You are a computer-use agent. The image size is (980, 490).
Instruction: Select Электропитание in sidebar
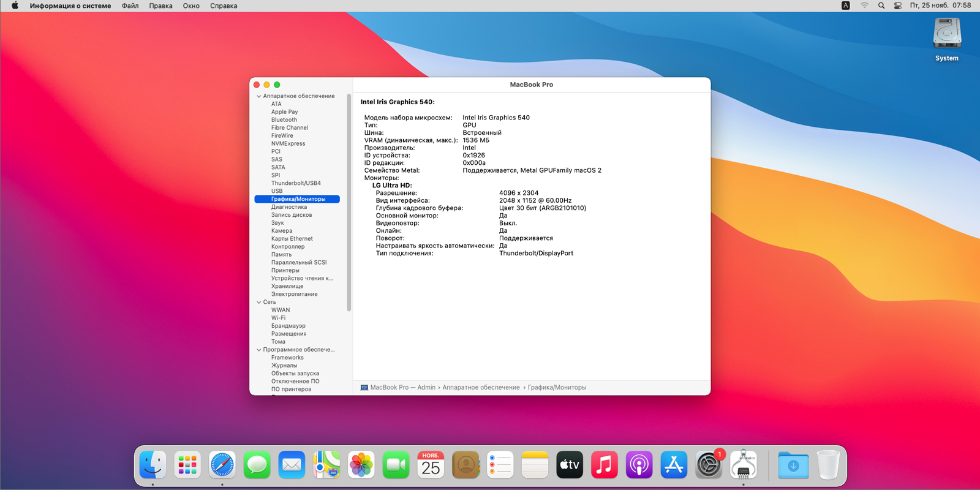pos(294,295)
